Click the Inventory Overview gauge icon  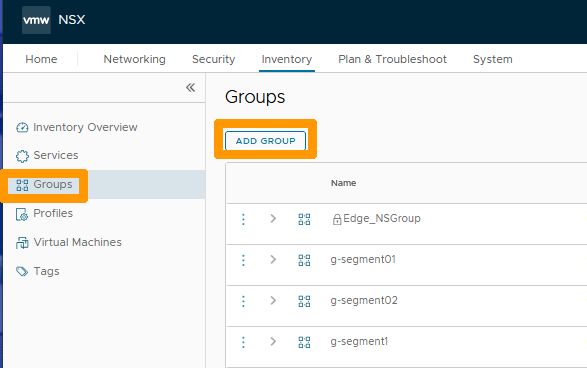tap(22, 128)
